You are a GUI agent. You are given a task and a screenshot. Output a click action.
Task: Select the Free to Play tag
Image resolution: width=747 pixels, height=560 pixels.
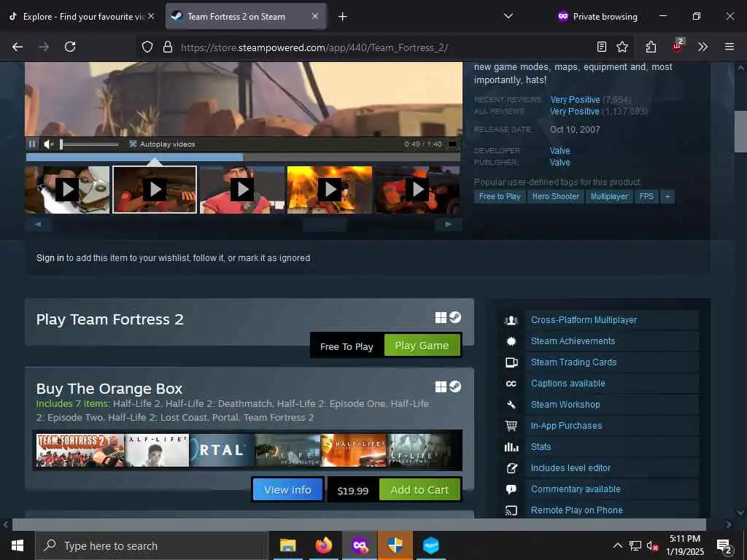[x=500, y=196]
